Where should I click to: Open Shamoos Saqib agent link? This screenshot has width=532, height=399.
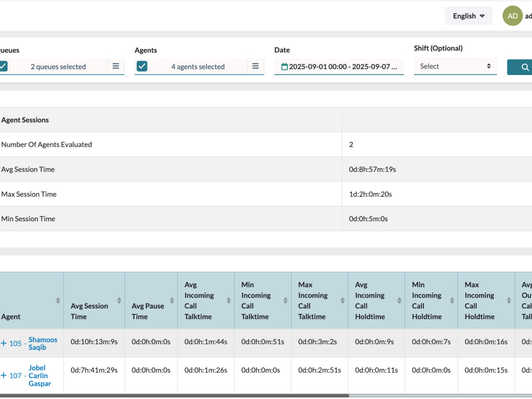point(43,343)
